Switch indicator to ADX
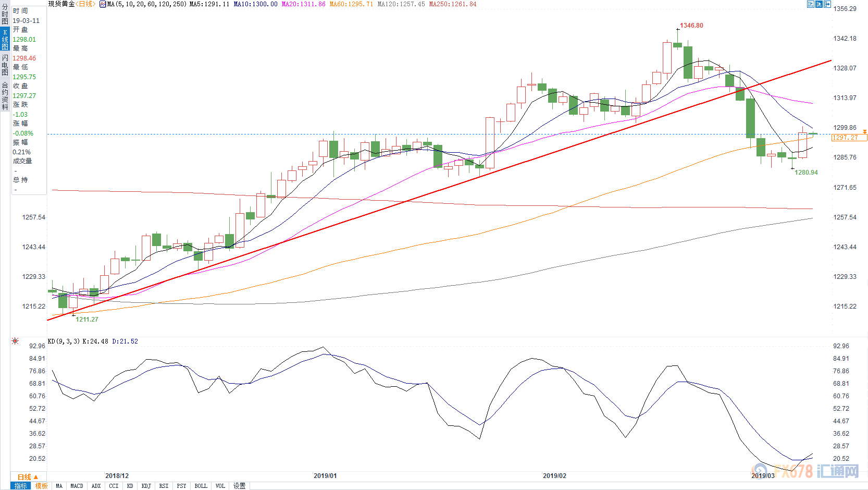 click(x=96, y=486)
